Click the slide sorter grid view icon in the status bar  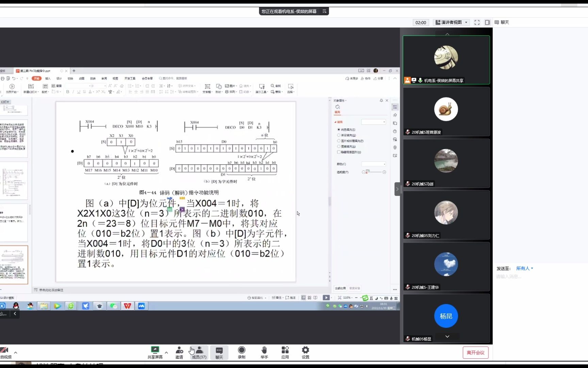309,297
